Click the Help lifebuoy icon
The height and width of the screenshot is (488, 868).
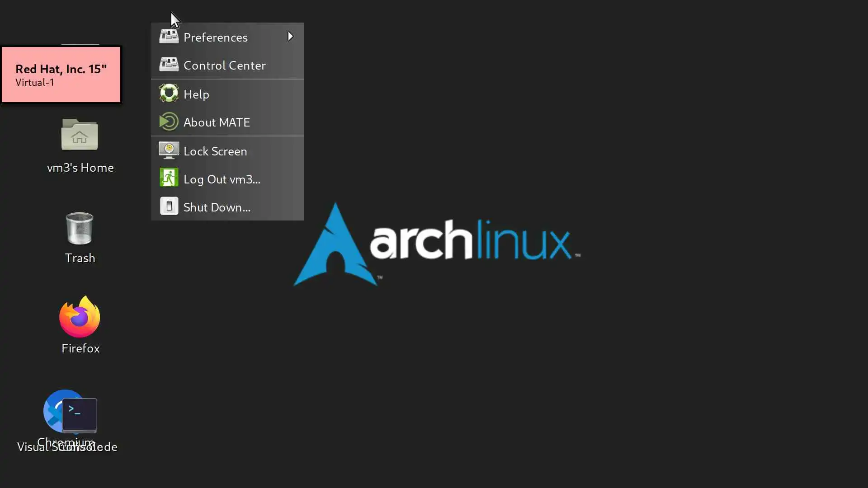169,94
